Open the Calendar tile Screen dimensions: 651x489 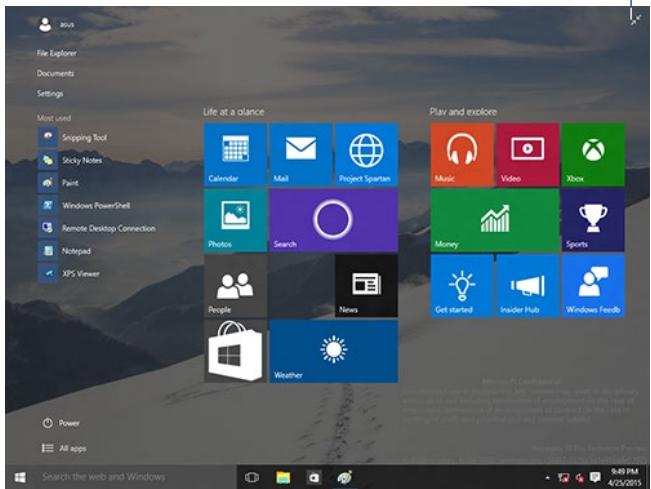[235, 154]
